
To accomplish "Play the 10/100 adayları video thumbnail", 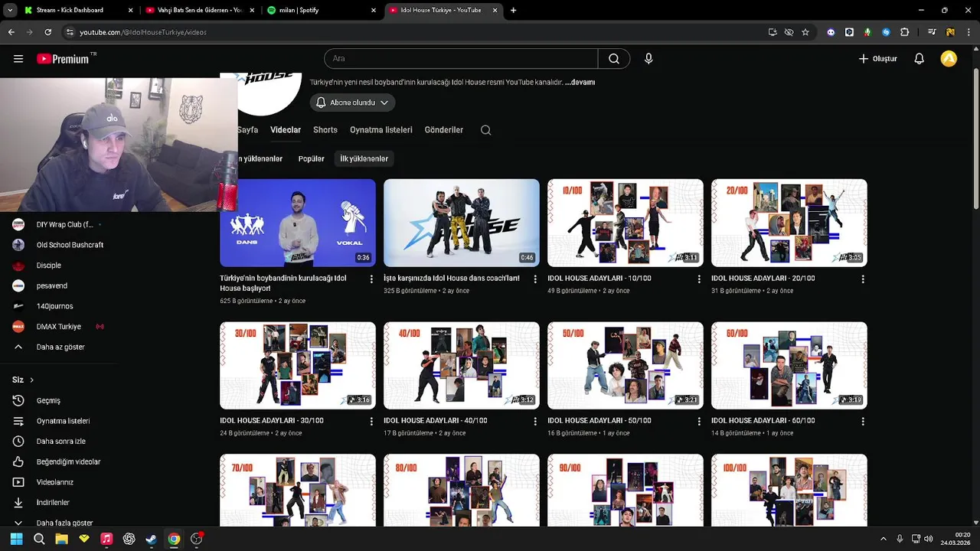I will [x=626, y=223].
